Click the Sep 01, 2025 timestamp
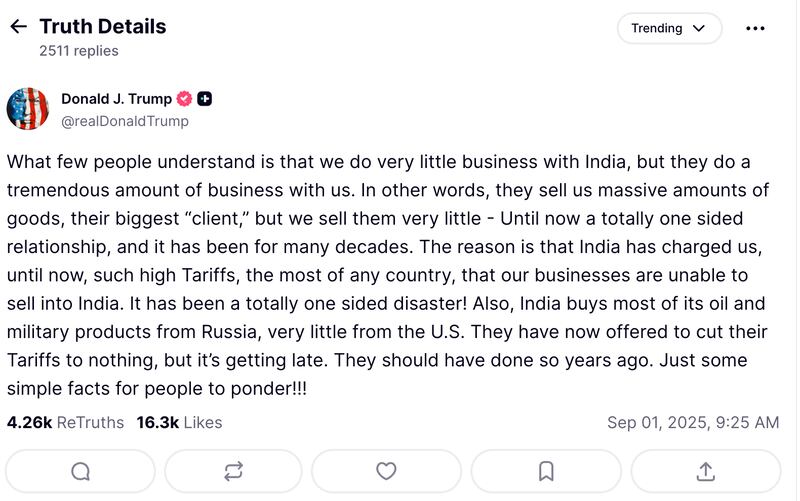 692,423
